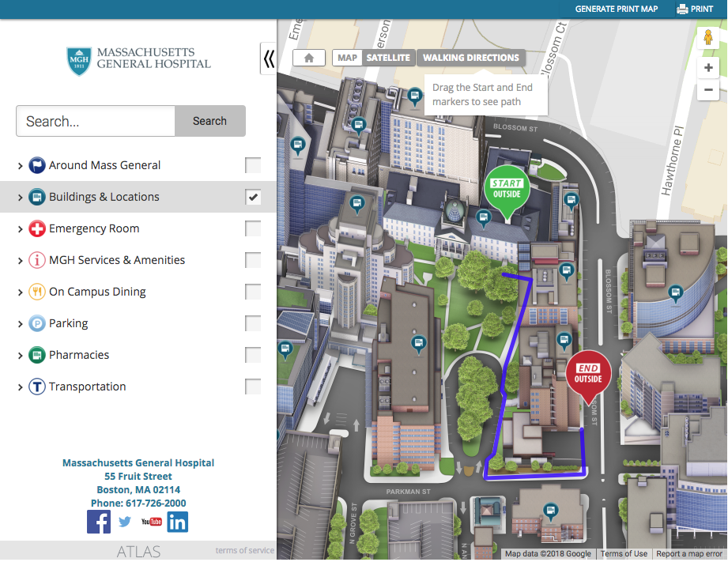Screen dimensions: 728x562
Task: Toggle WALKING DIRECTIONS mode
Action: (471, 58)
